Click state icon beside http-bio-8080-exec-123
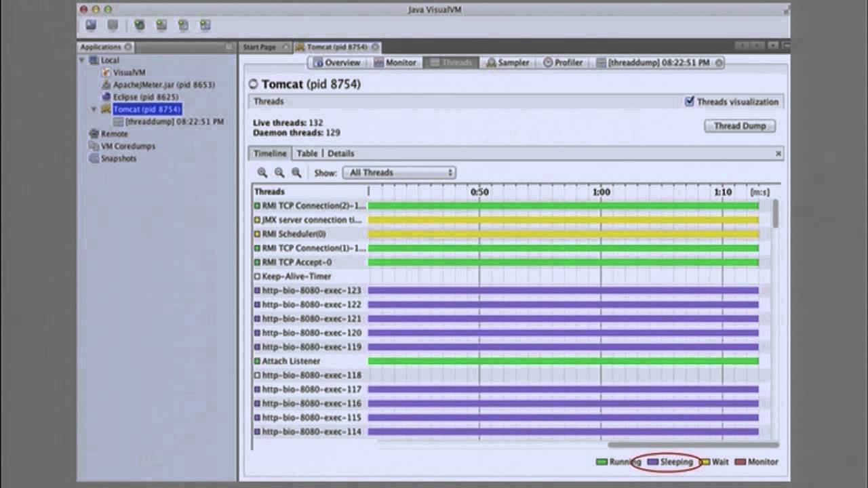Image resolution: width=868 pixels, height=488 pixels. tap(258, 291)
